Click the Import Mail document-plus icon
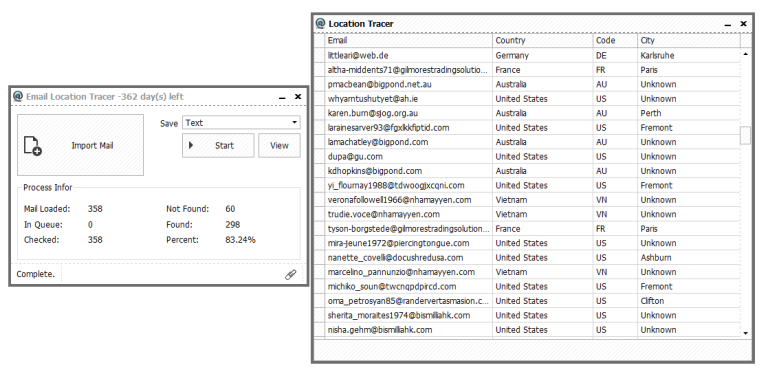Screen dimensions: 768x383 pyautogui.click(x=32, y=146)
